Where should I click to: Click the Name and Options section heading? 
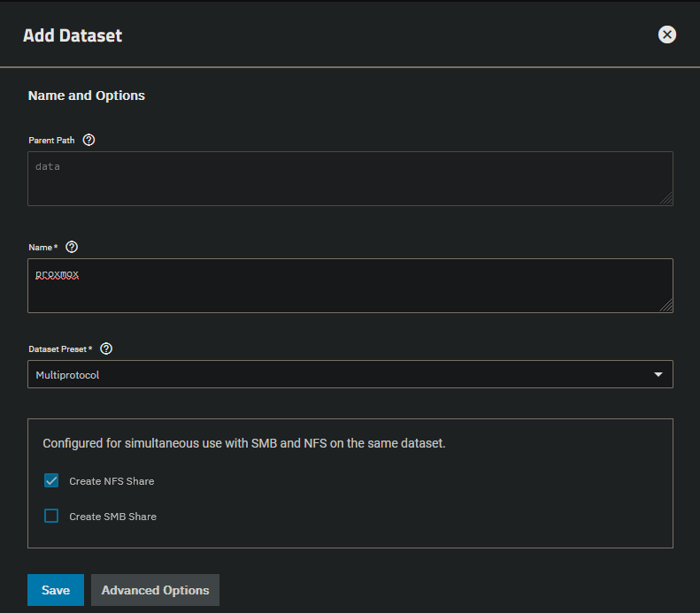pos(87,96)
